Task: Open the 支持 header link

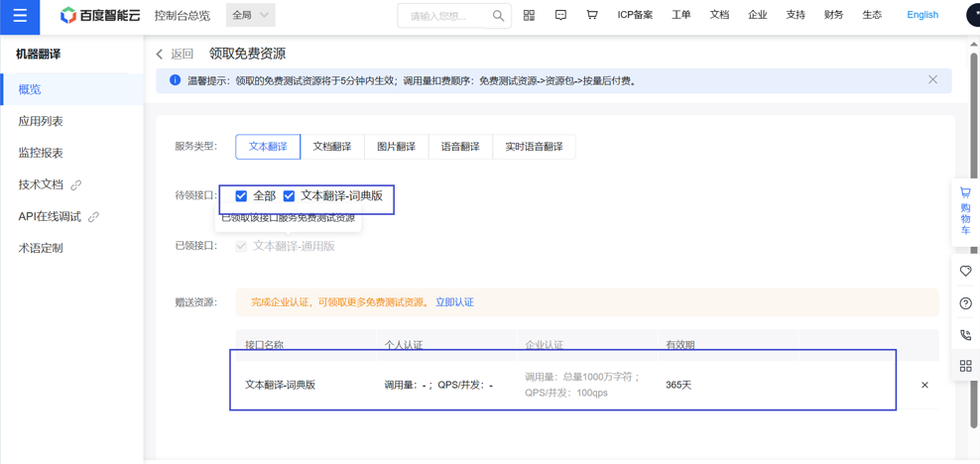Action: [796, 15]
